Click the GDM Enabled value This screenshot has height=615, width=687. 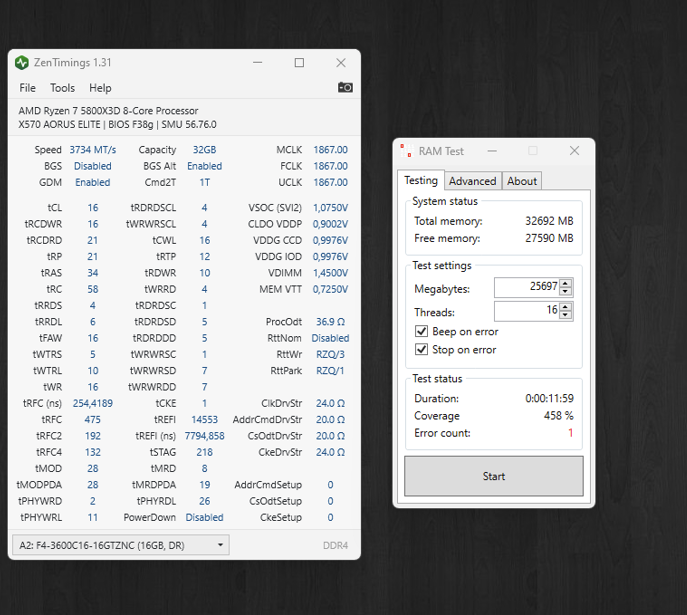pyautogui.click(x=92, y=182)
